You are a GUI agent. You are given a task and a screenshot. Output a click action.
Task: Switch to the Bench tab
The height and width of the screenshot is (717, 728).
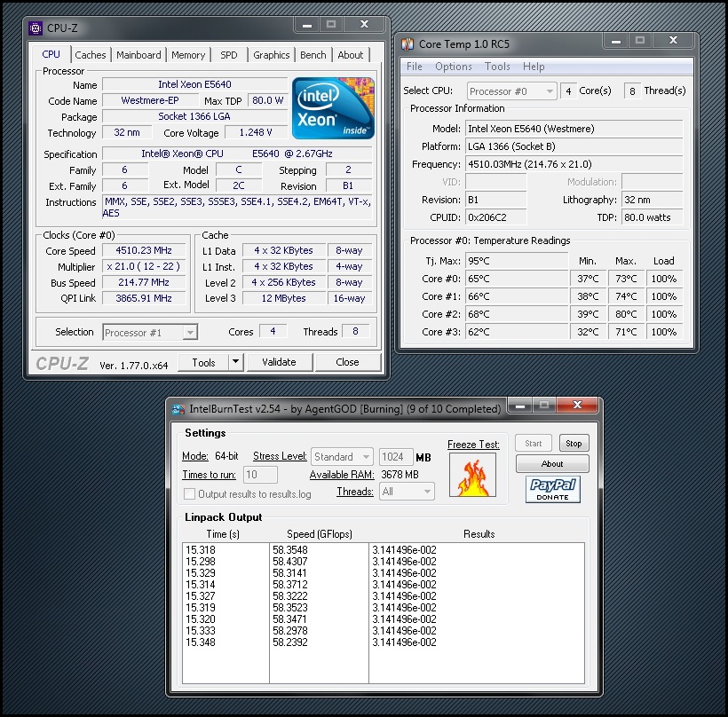313,55
